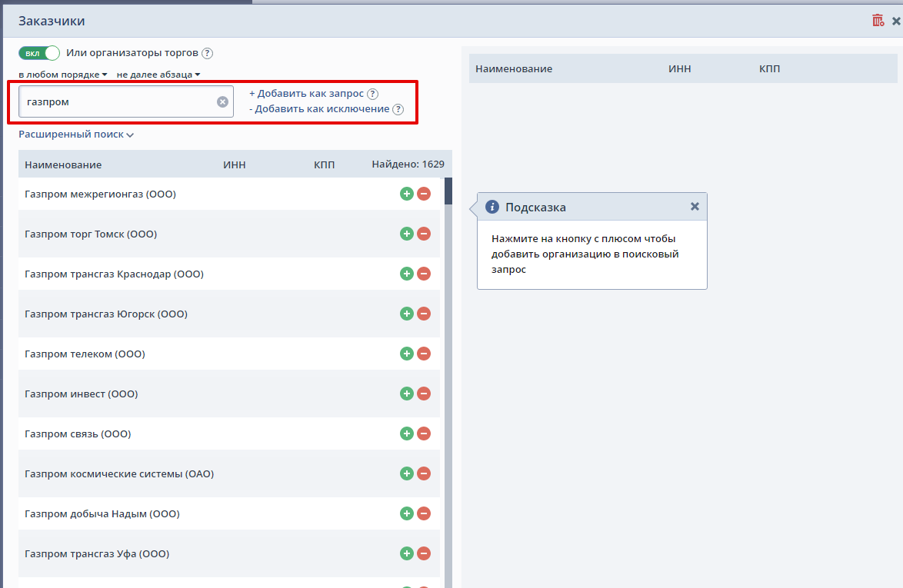The image size is (903, 588).
Task: Select row 'Газпром межрегионгаз (ООО)'
Action: click(x=229, y=194)
